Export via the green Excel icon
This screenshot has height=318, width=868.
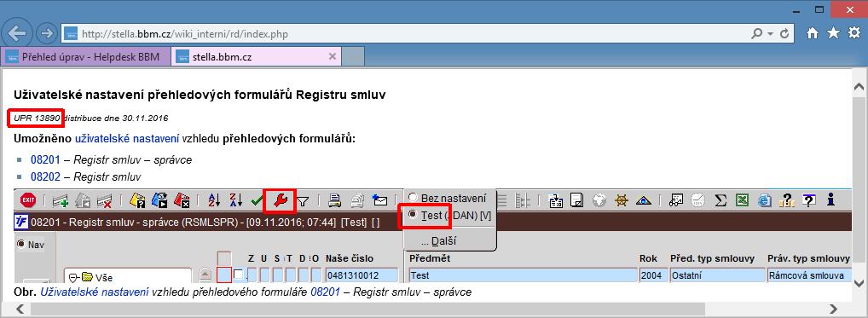point(743,200)
